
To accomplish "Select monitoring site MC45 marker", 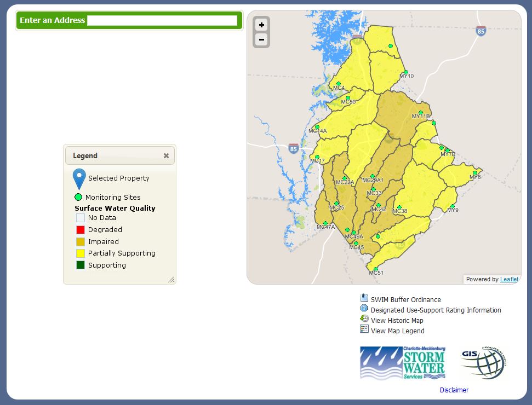I will [356, 244].
